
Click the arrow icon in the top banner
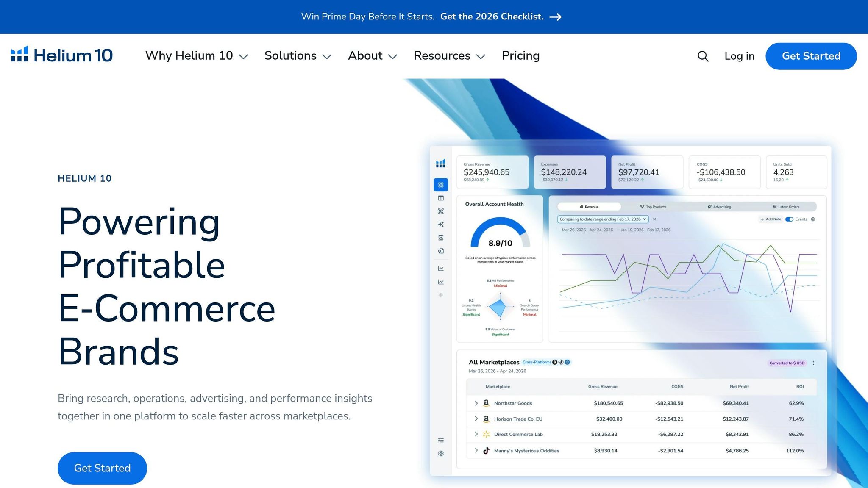(x=555, y=17)
